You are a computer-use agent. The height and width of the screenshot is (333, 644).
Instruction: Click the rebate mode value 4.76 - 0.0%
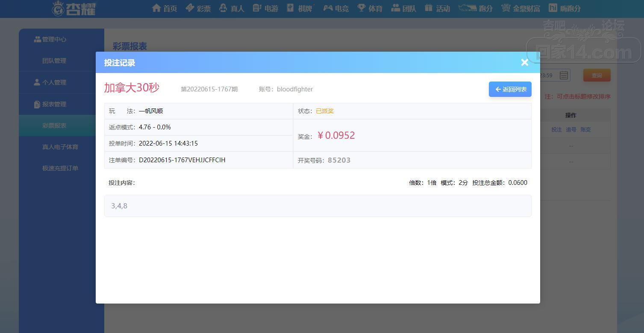155,127
